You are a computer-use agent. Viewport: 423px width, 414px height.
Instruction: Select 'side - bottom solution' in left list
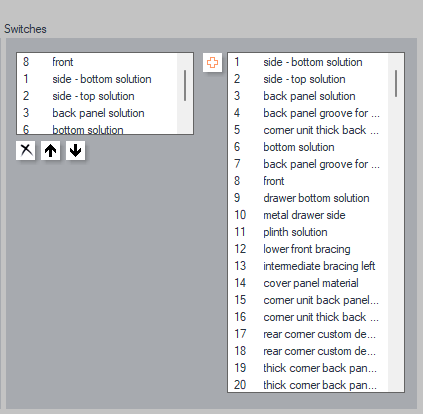(97, 79)
